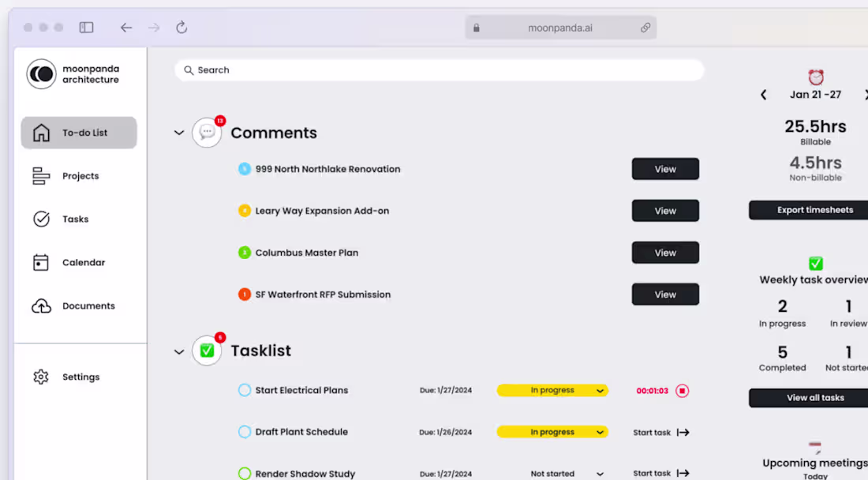
Task: Open the Tasks section from the sidebar
Action: pos(41,219)
